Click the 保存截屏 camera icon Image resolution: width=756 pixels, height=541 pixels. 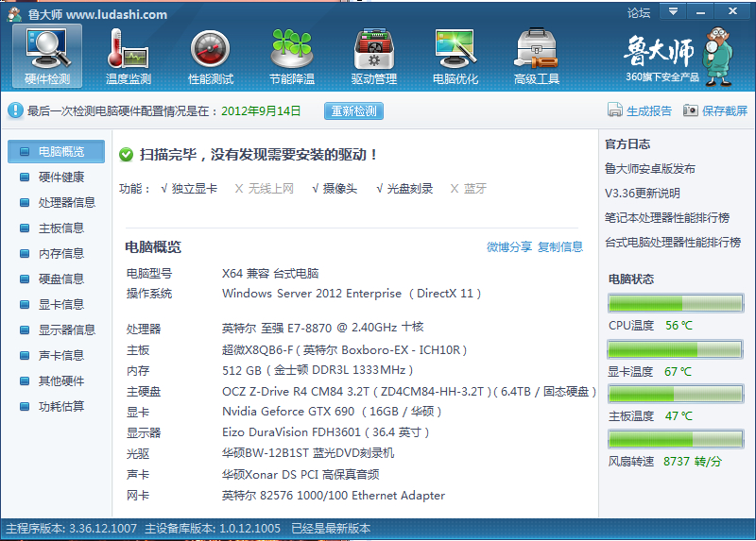pyautogui.click(x=691, y=110)
